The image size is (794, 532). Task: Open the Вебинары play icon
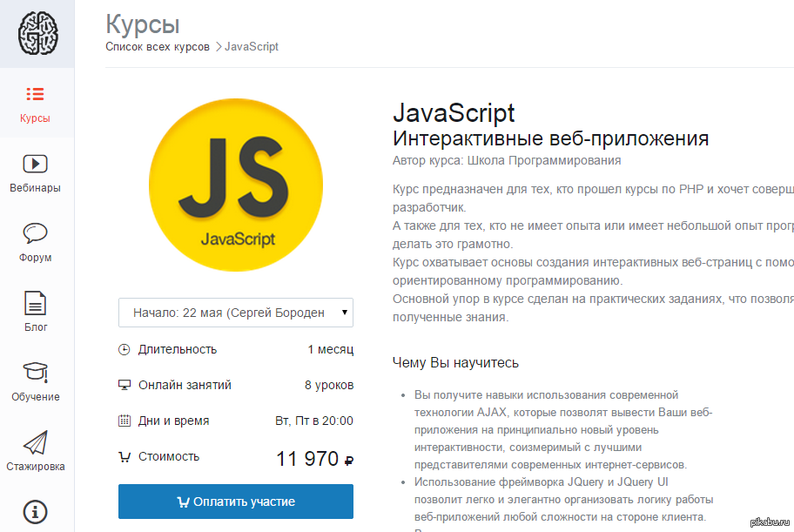coord(35,164)
